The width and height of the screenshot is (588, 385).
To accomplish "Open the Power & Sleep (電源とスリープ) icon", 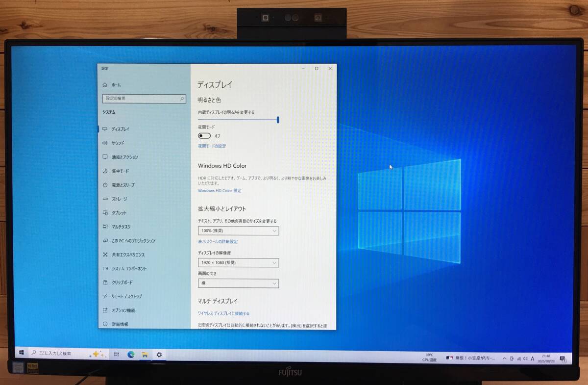I will coord(105,185).
